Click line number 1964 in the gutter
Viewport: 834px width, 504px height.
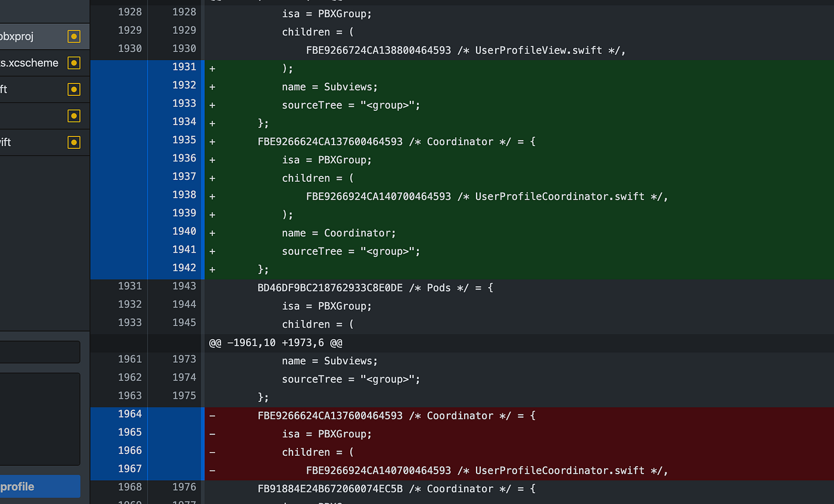[x=130, y=414]
